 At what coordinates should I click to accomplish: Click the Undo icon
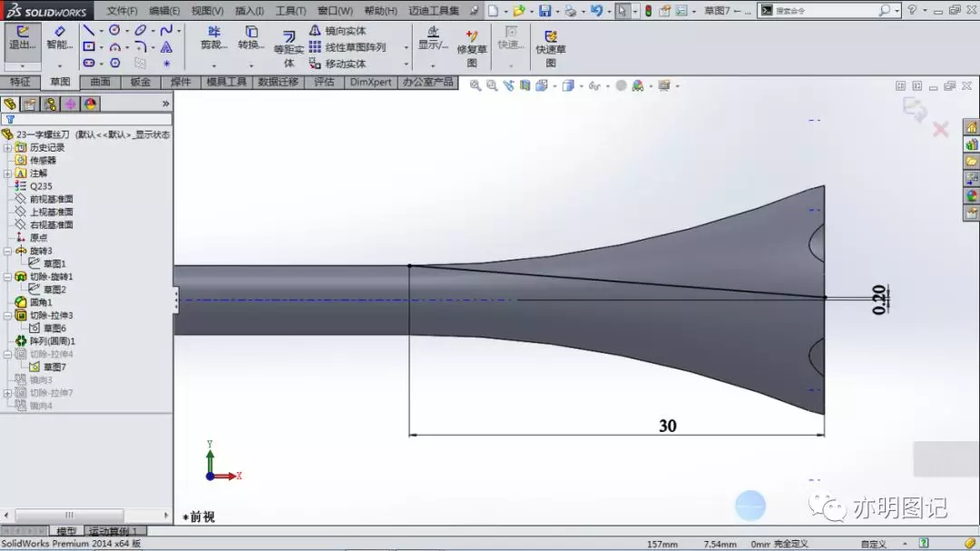[x=597, y=11]
